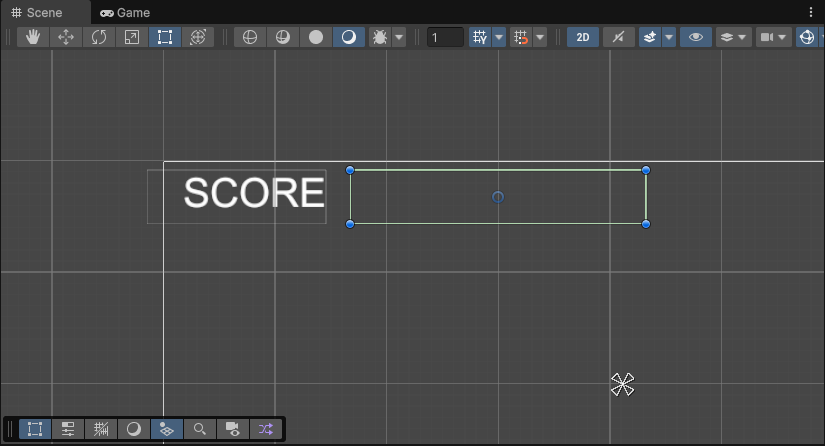Open the debug draw mode dropdown arrow

pyautogui.click(x=399, y=37)
